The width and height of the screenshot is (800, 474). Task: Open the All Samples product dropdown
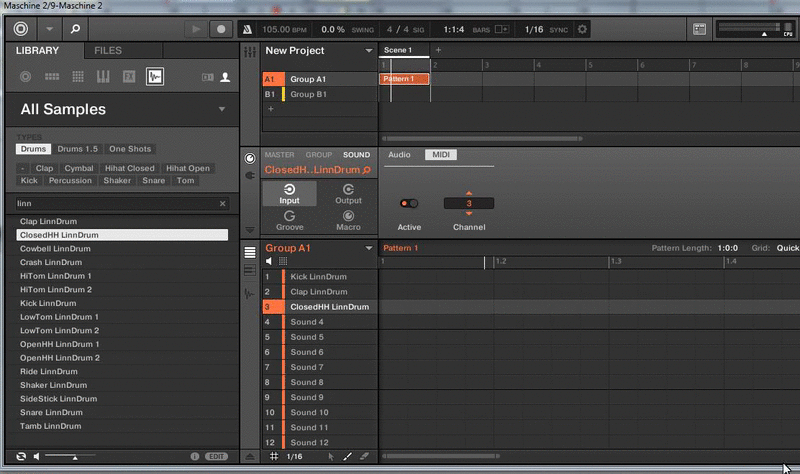coord(222,109)
